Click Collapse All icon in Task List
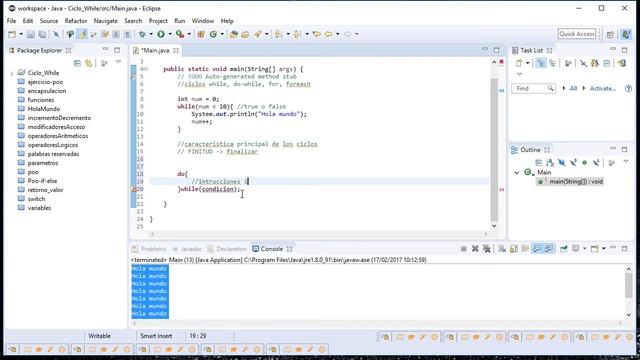This screenshot has height=360, width=640. 607,63
